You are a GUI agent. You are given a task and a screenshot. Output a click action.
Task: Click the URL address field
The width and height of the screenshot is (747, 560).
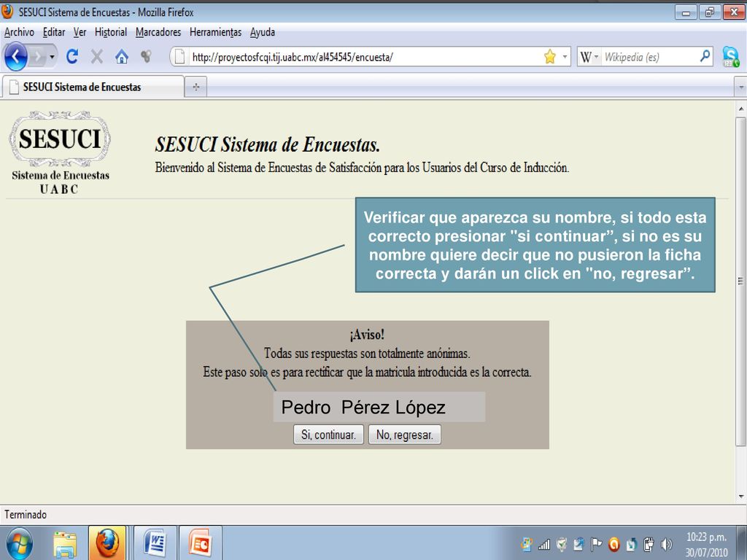(x=365, y=57)
